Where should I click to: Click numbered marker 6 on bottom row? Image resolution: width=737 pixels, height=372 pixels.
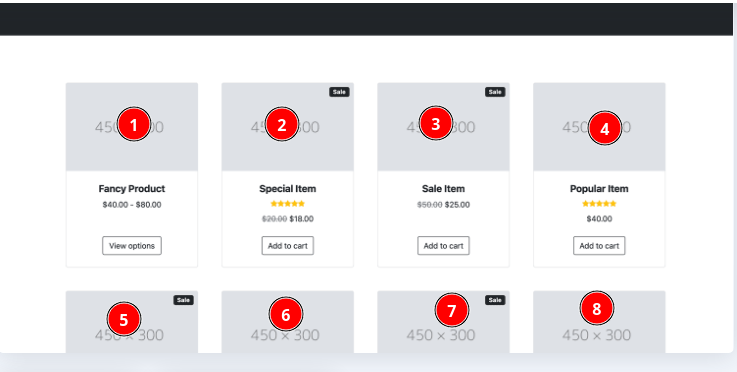[286, 314]
